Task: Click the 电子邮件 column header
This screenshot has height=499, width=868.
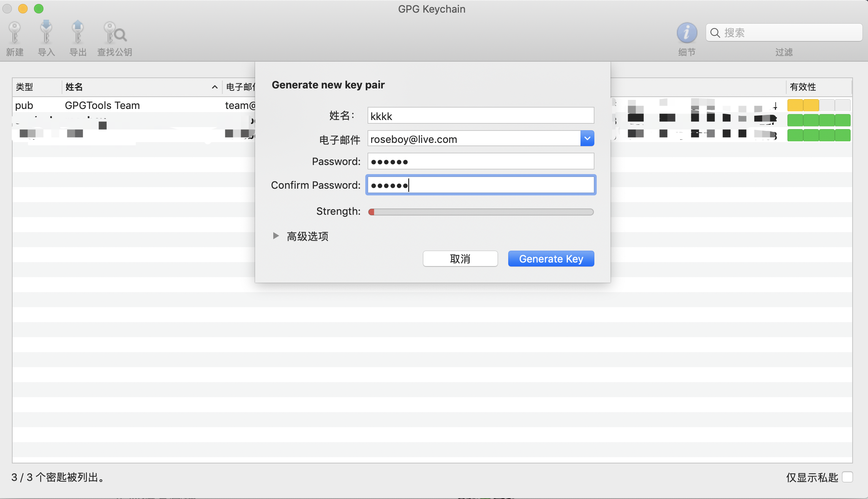Action: 240,87
